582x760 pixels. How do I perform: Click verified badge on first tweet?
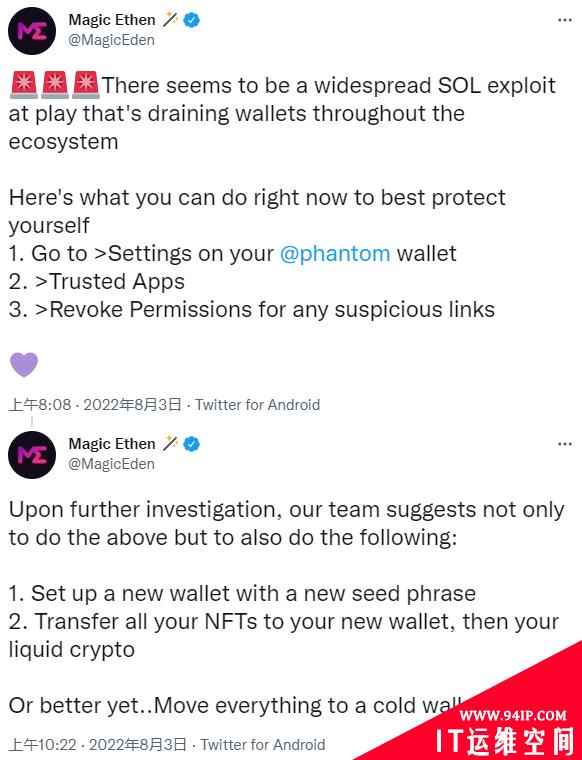(192, 20)
